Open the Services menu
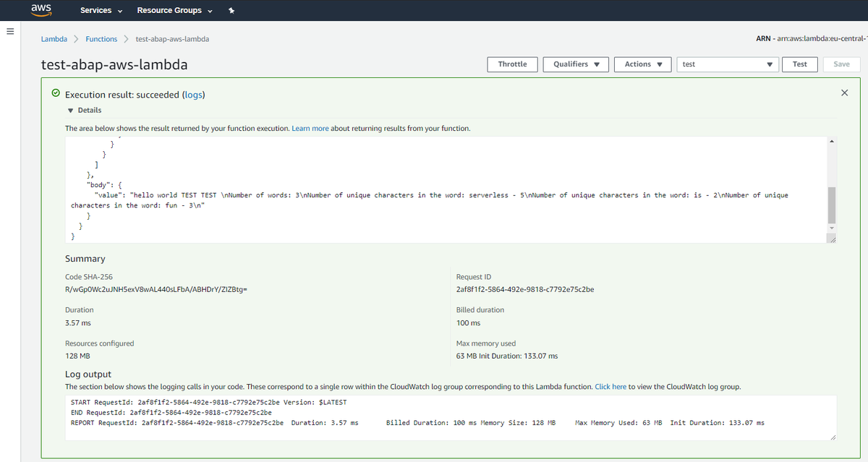The height and width of the screenshot is (462, 868). pyautogui.click(x=101, y=10)
